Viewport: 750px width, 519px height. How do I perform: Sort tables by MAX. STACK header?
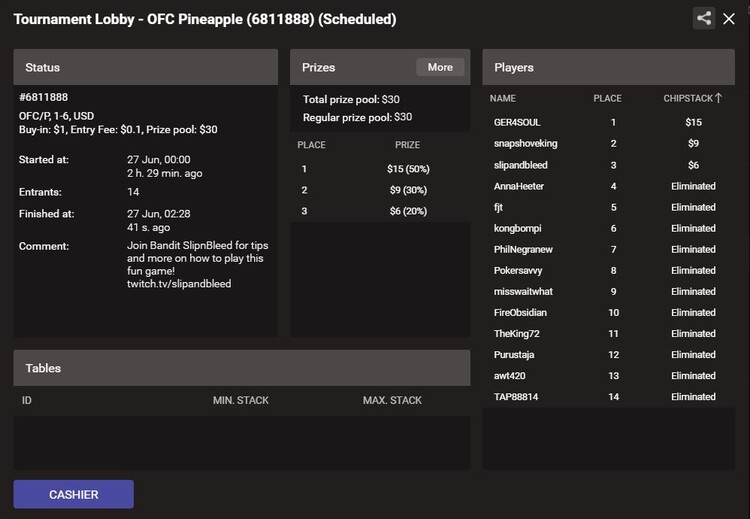pyautogui.click(x=392, y=400)
